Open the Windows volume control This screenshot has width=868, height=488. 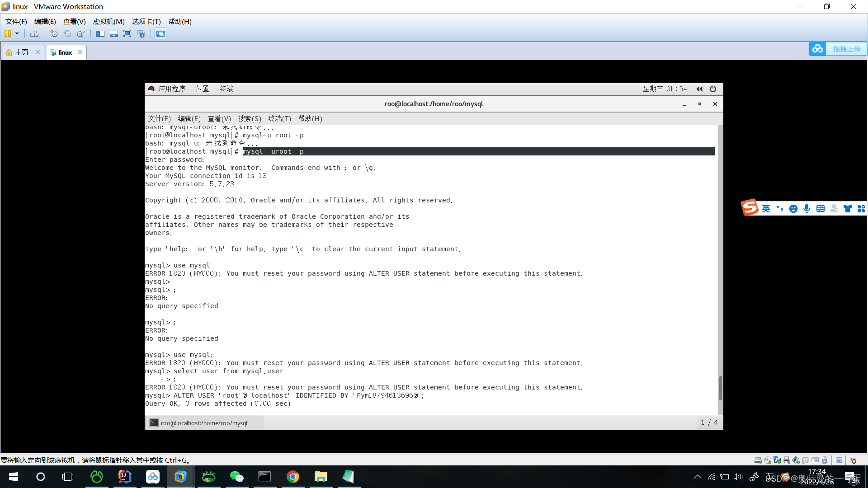pos(738,477)
